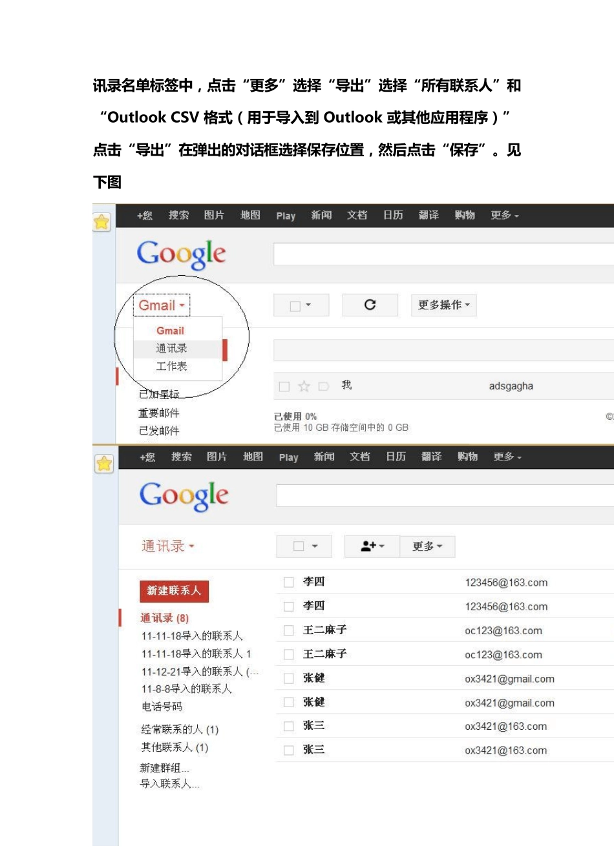This screenshot has height=868, width=614.
Task: Open 地图 in upper navigation bar
Action: coord(250,215)
